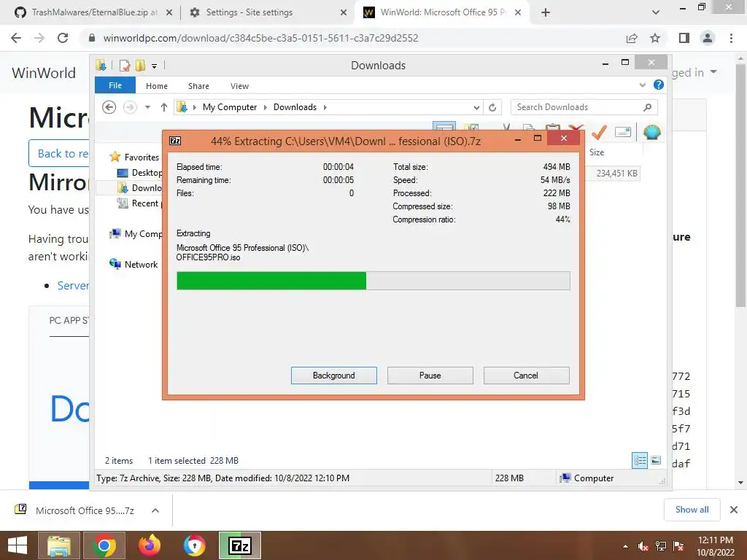Click Properties icon in quick access toolbar
Image resolution: width=747 pixels, height=560 pixels.
tap(124, 65)
